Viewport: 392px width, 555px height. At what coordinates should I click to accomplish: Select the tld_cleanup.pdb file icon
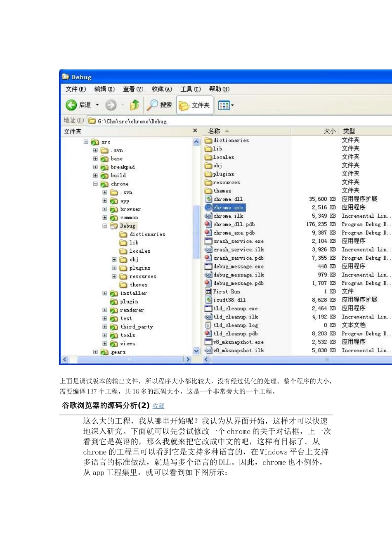(209, 334)
